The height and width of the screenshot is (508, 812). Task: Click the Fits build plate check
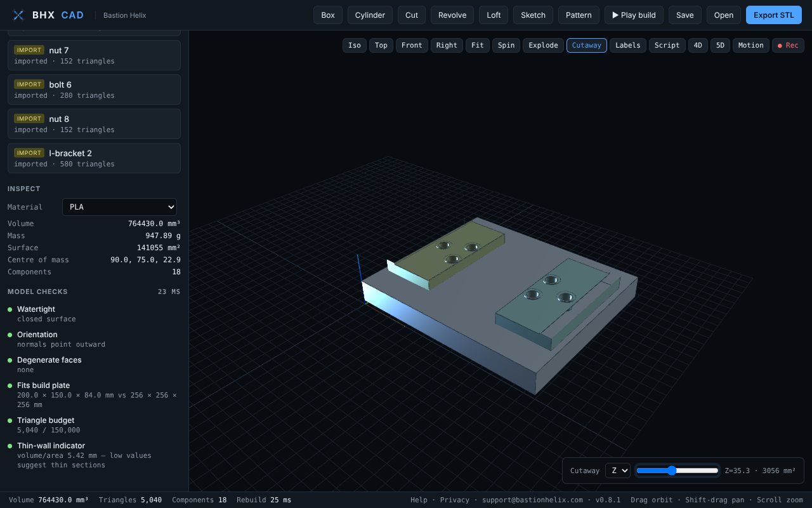(x=94, y=395)
